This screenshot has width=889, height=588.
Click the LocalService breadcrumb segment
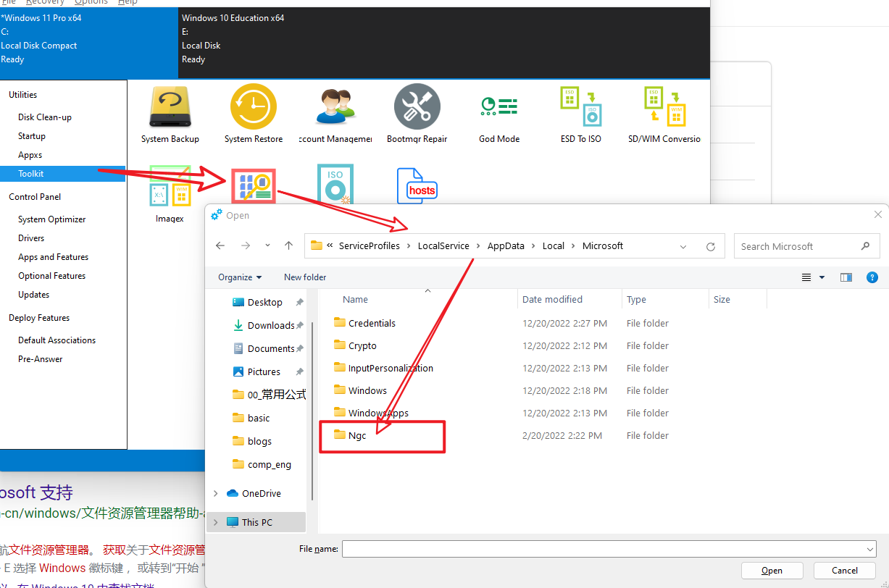[443, 246]
